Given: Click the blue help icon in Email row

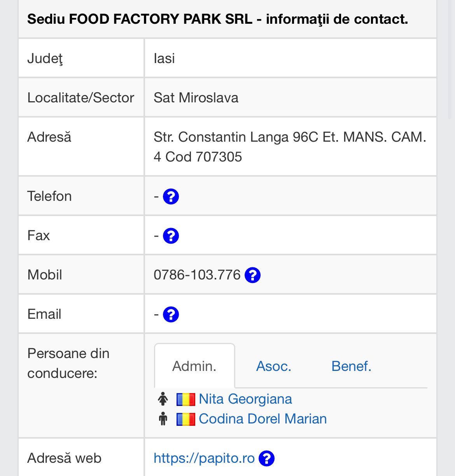Looking at the screenshot, I should click(x=171, y=314).
